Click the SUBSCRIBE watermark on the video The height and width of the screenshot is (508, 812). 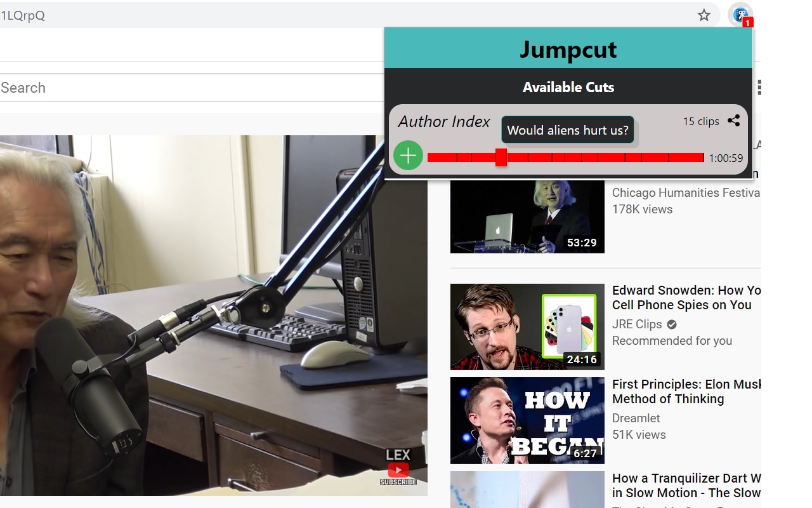pos(398,482)
